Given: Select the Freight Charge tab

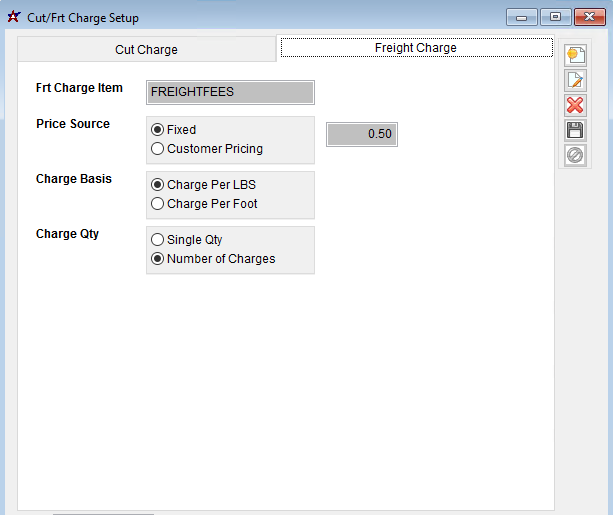Looking at the screenshot, I should (x=416, y=48).
